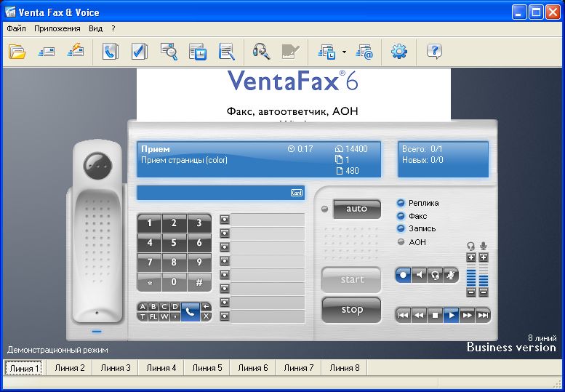Click the Всего: 0/1 message counter
The image size is (565, 392).
point(422,149)
